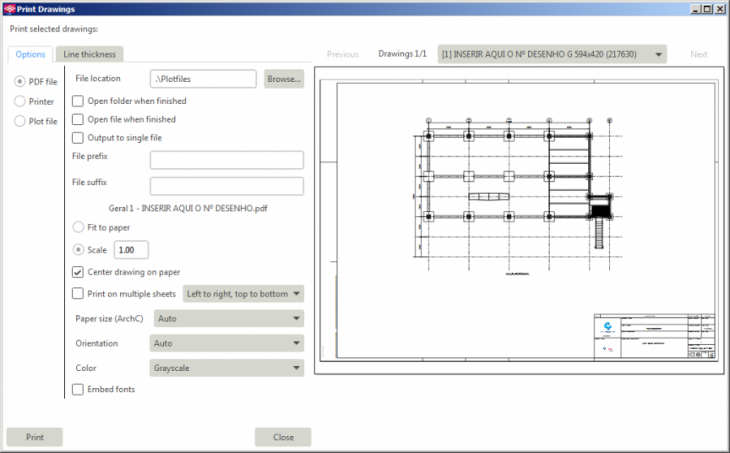Go to Next drawing

[698, 54]
